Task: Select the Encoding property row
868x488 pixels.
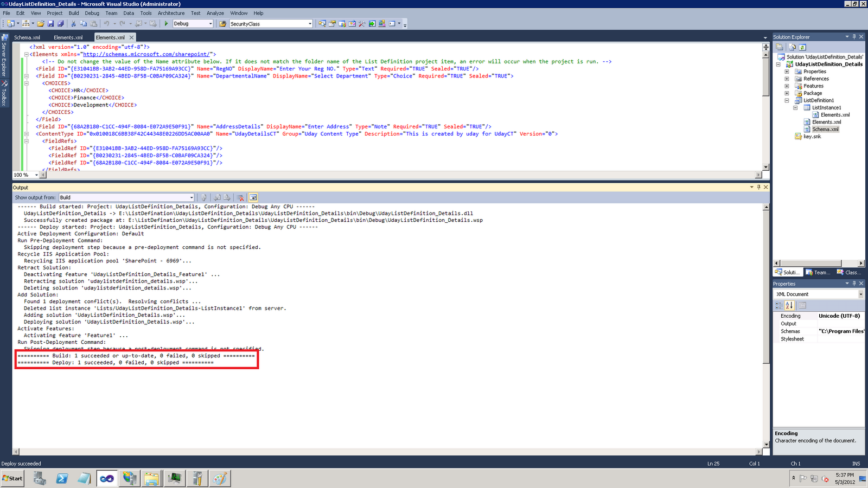Action: [819, 316]
